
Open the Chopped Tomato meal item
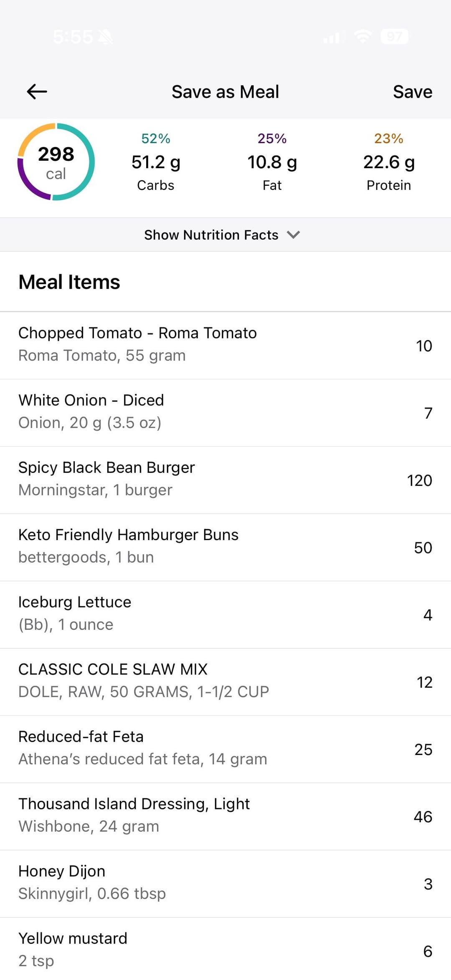coord(225,345)
